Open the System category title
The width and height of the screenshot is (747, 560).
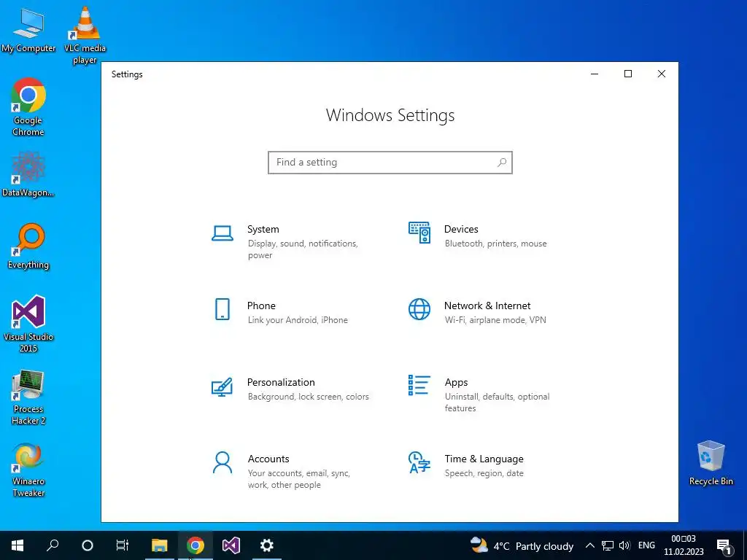click(x=263, y=229)
